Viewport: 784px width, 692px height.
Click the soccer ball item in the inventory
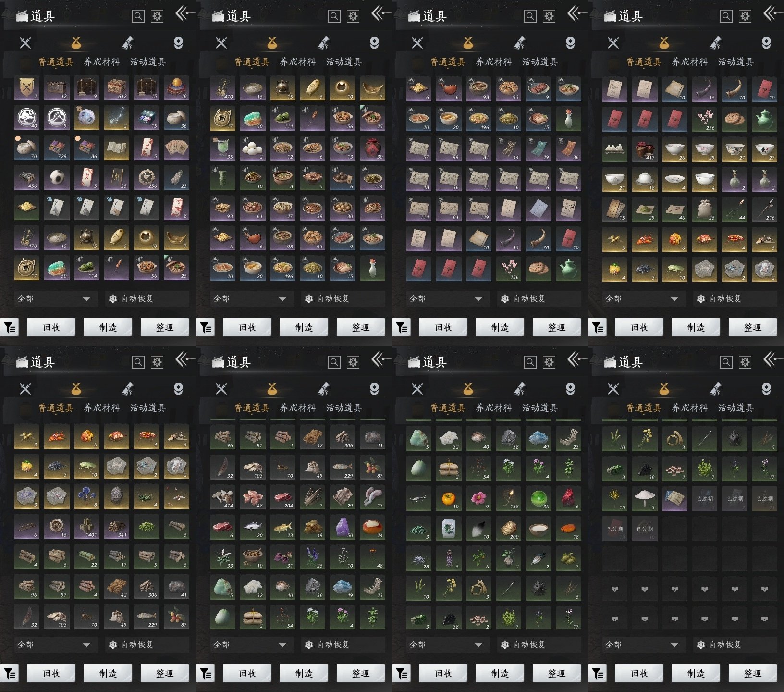pos(57,178)
